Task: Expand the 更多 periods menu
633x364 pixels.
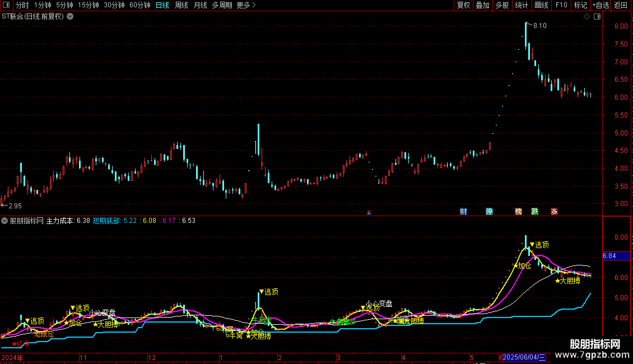Action: (x=246, y=5)
